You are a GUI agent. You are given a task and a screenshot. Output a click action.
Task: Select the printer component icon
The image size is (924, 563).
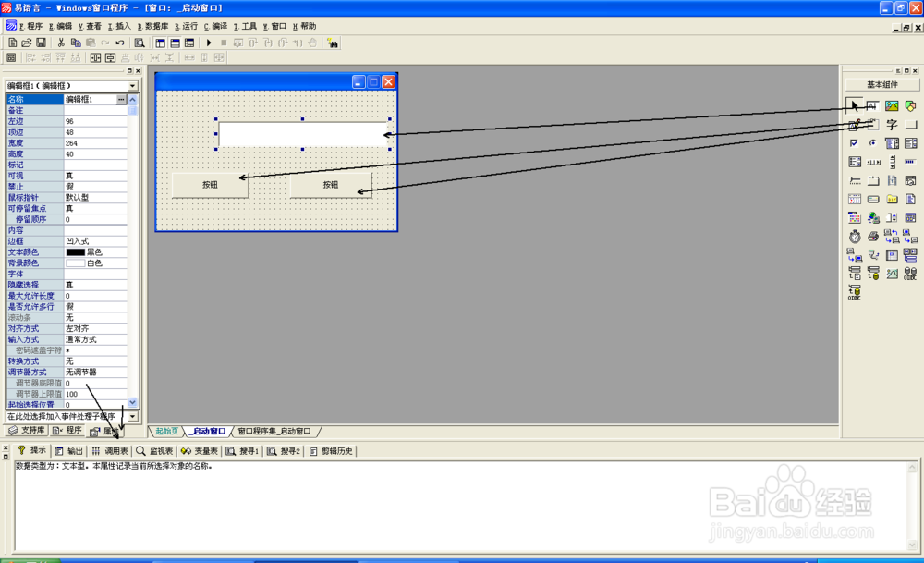pyautogui.click(x=873, y=237)
